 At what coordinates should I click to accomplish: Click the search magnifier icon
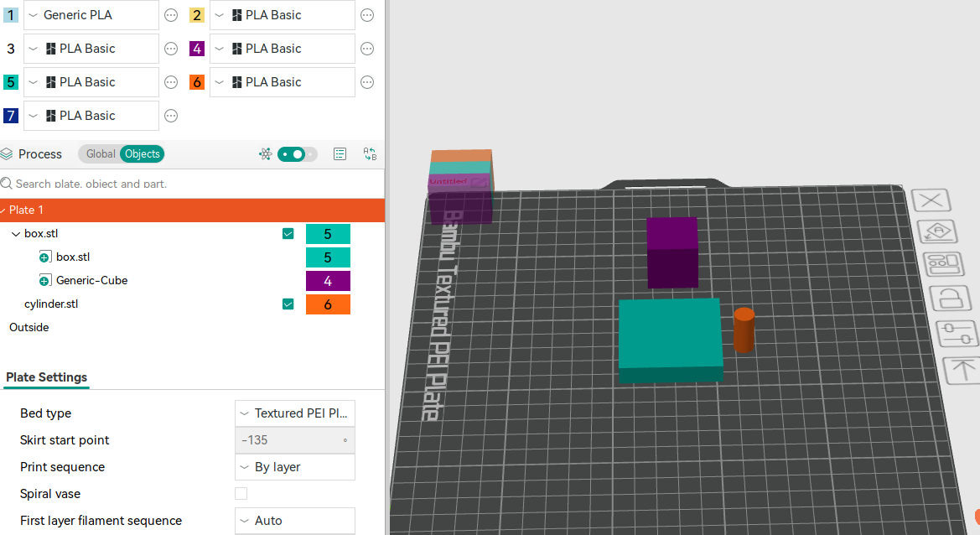pos(6,183)
